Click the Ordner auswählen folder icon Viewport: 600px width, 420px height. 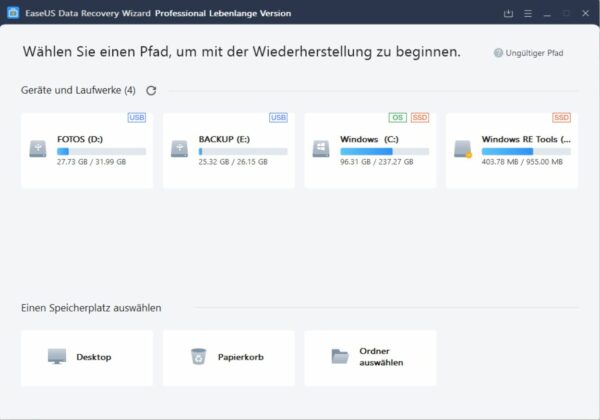coord(340,357)
